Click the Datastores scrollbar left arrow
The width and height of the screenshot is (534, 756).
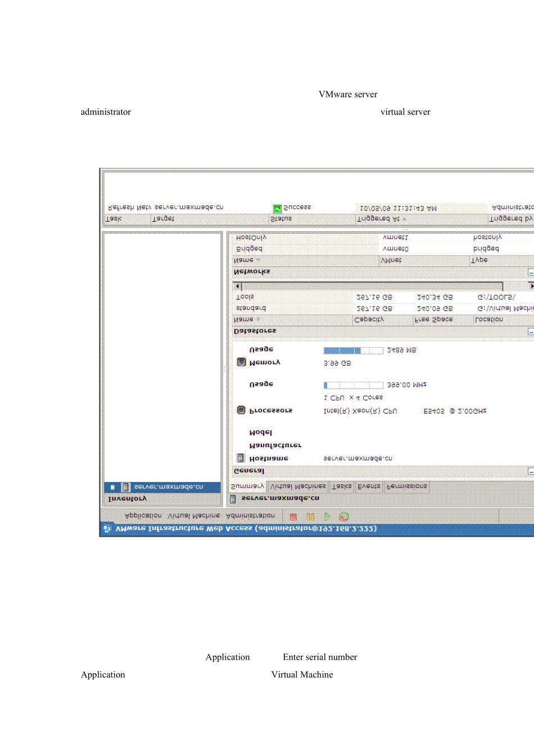click(x=237, y=287)
